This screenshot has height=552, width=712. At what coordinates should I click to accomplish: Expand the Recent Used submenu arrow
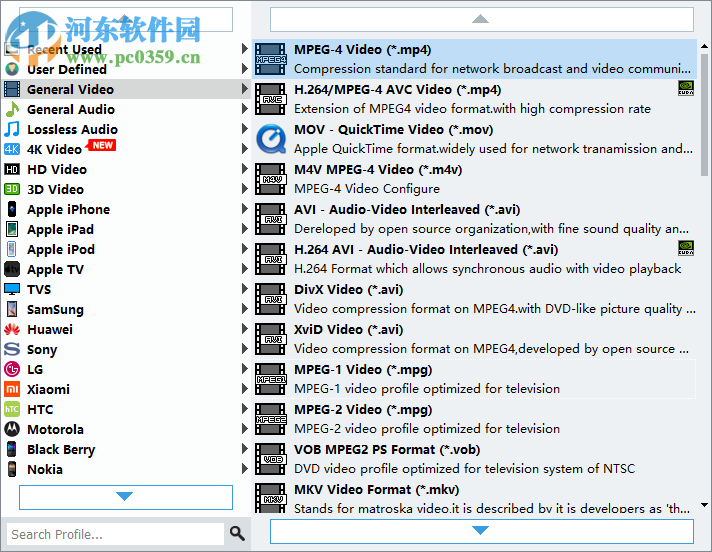[x=245, y=49]
